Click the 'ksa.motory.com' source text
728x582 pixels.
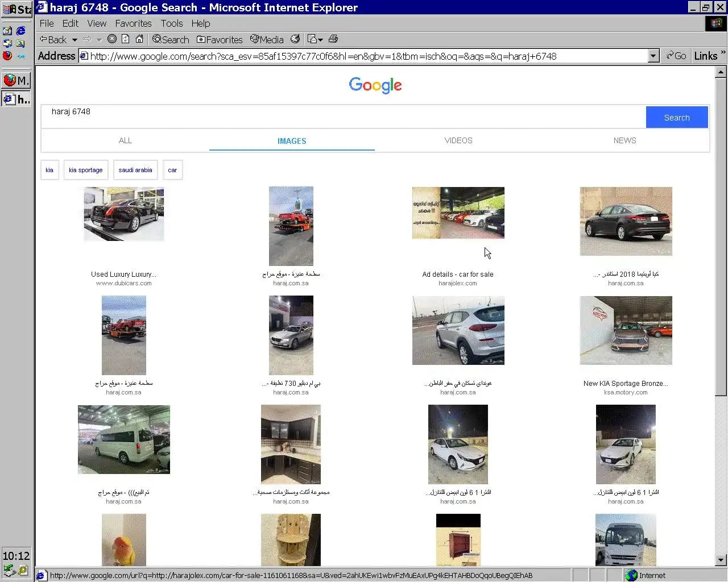tap(626, 392)
